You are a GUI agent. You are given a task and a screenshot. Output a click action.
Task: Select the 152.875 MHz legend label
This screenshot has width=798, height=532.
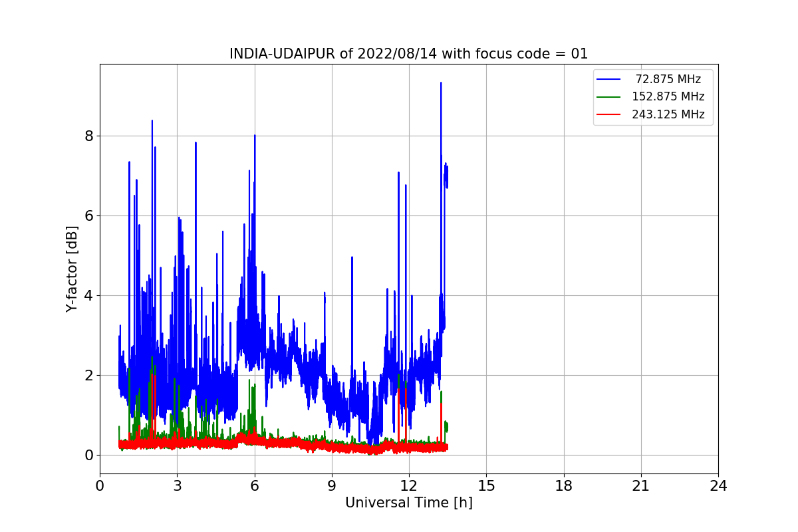click(x=668, y=96)
